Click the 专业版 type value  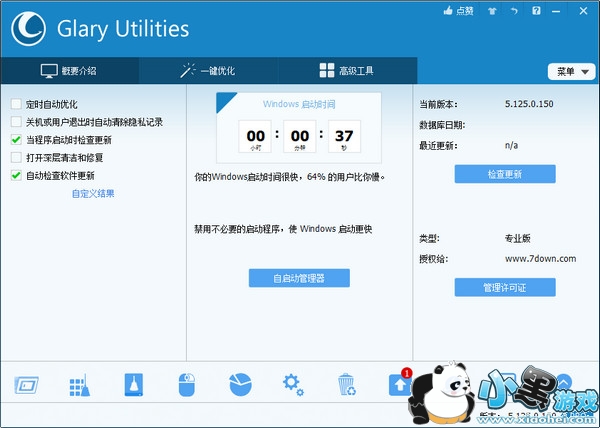517,239
